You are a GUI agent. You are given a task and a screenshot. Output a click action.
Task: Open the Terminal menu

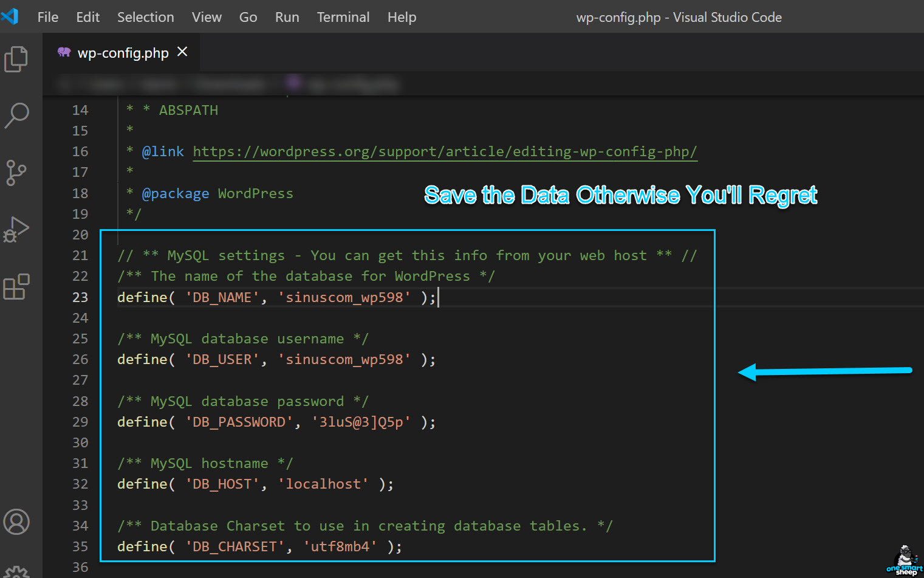pos(343,17)
